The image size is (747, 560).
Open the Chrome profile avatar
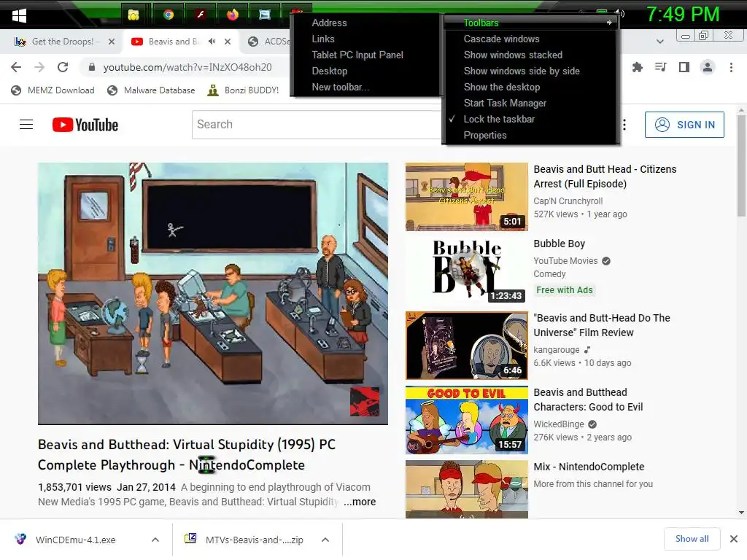click(x=708, y=67)
